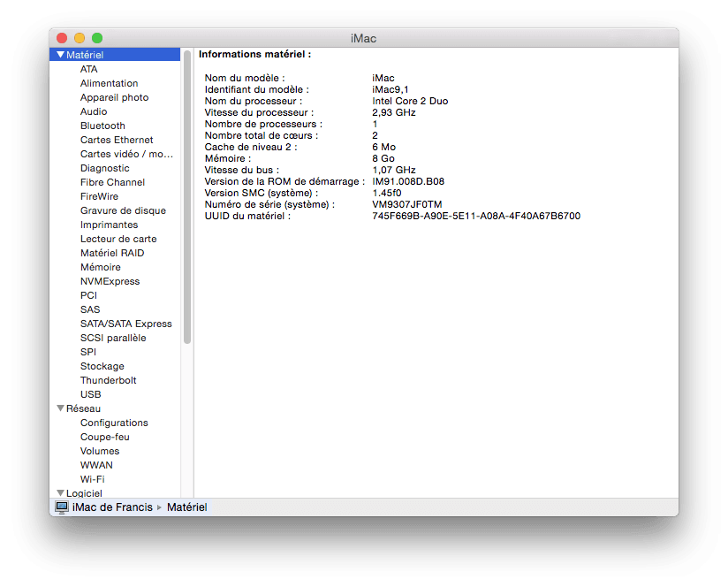Screen dimensions: 728x587
Task: Click the processor speed 2,93 GHz
Action: pos(394,112)
